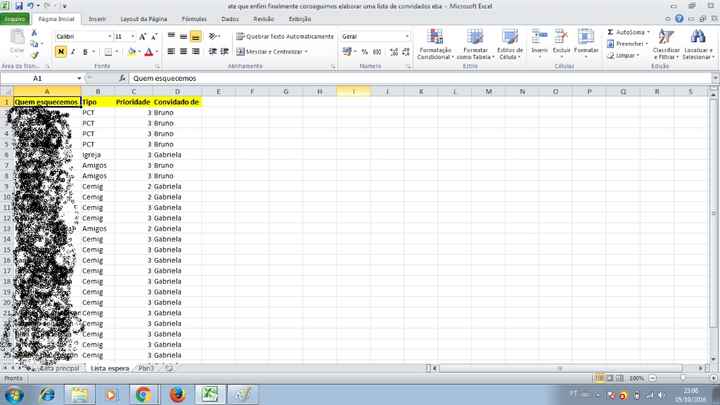
Task: Open Classificar e Filtrar menu
Action: (666, 44)
